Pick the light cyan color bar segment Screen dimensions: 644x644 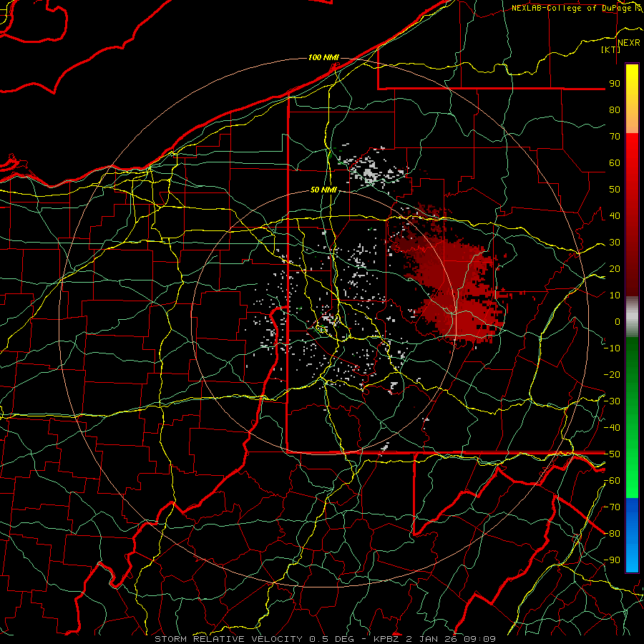click(632, 559)
